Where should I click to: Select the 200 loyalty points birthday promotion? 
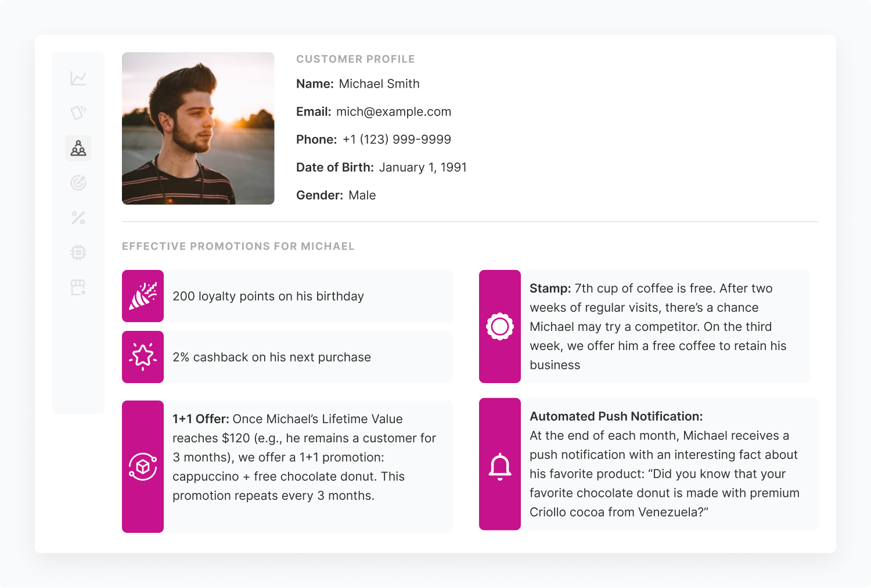(268, 296)
